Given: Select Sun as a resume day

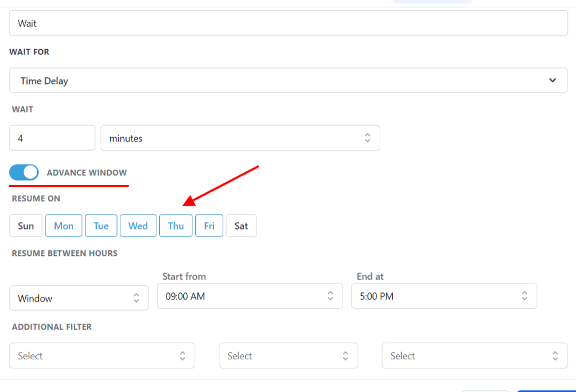Looking at the screenshot, I should tap(26, 226).
